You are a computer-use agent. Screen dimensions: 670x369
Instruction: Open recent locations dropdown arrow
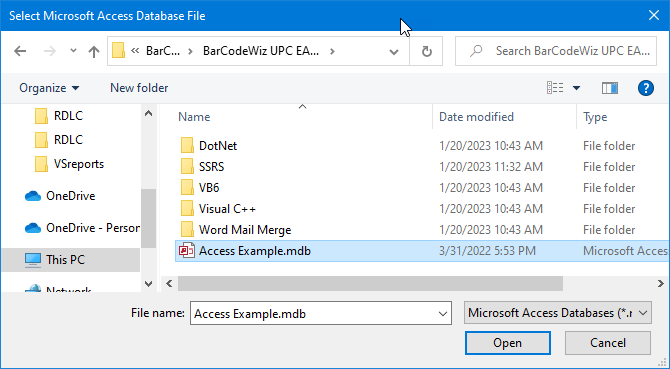point(73,51)
